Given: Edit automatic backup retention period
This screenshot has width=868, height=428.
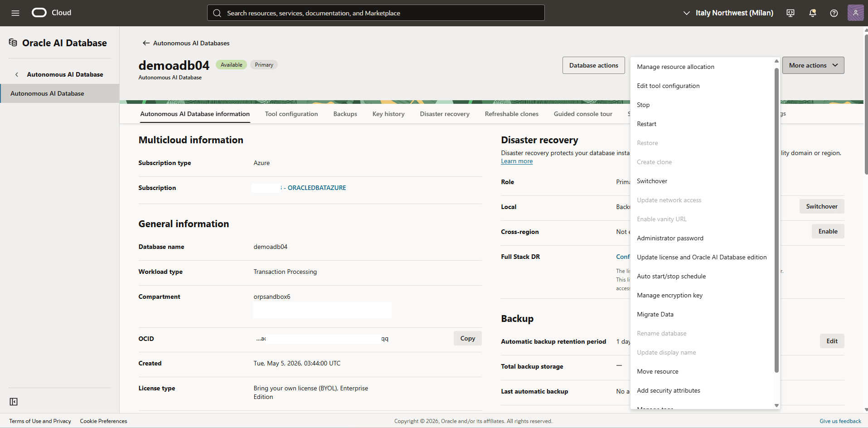Looking at the screenshot, I should pyautogui.click(x=832, y=341).
